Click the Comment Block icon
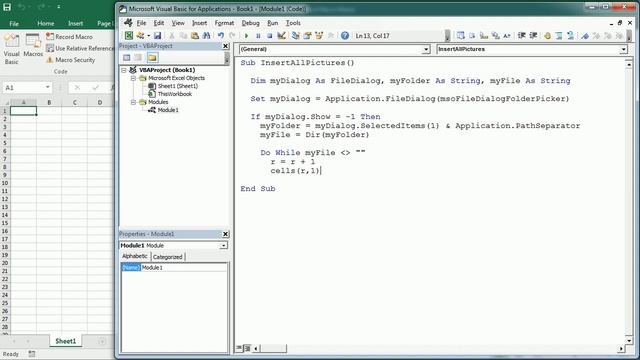The width and height of the screenshot is (640, 360). [559, 36]
